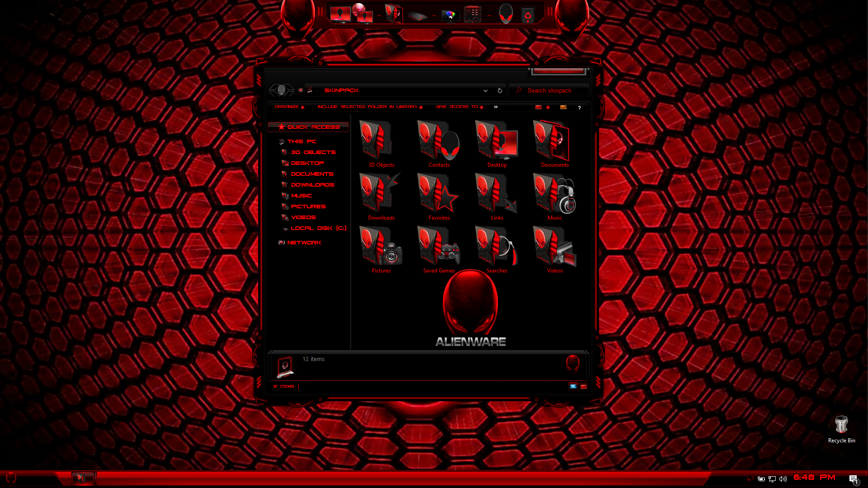
Task: Select Downloads in the navigation tree
Action: point(312,185)
